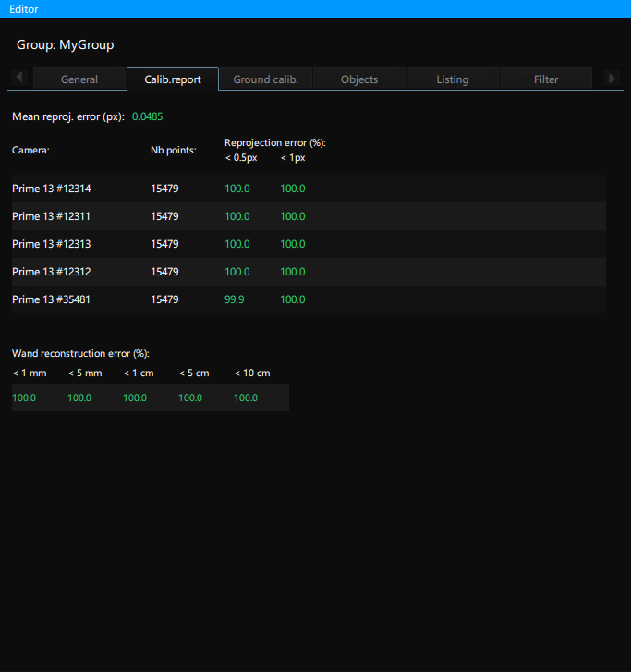Open the Filter tab
This screenshot has width=631, height=672.
pos(546,79)
